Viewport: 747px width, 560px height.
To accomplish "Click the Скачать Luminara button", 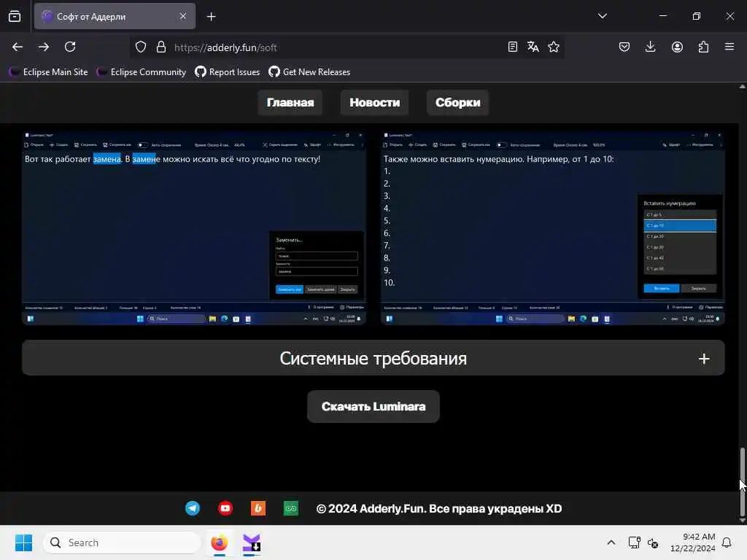I will pos(373,407).
